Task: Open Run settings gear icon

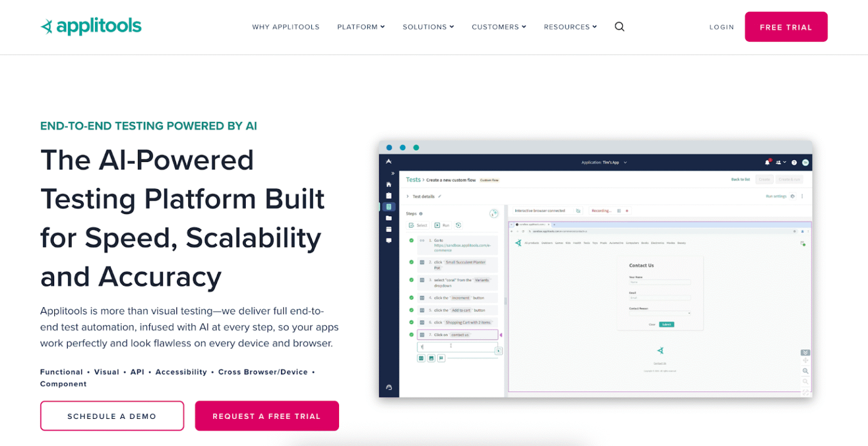Action: pos(793,196)
